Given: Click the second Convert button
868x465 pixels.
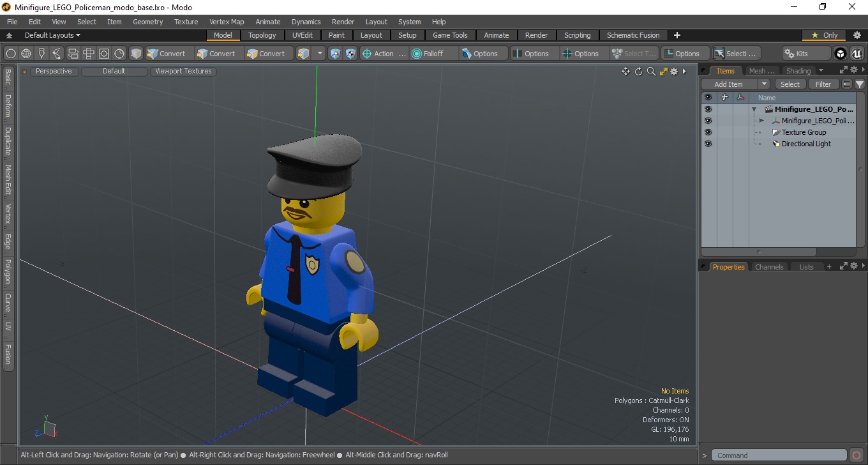Looking at the screenshot, I should click(219, 54).
